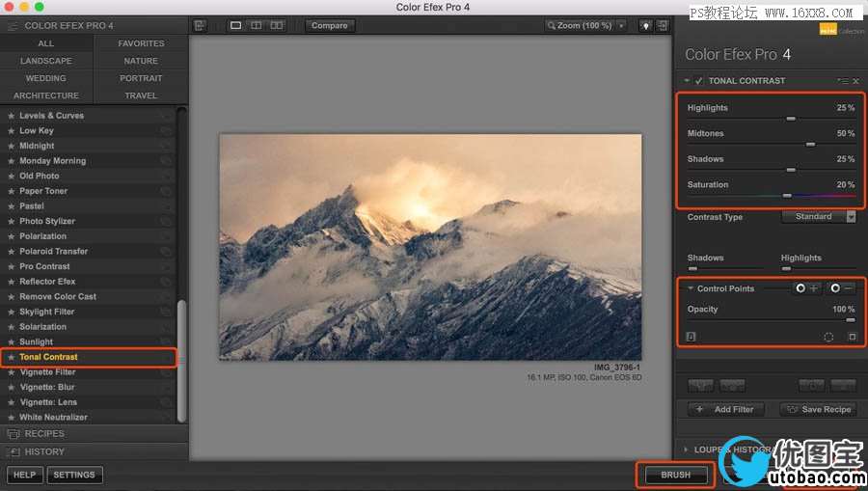
Task: Uncheck the Tonal Contrast filter checkbox
Action: tap(699, 81)
